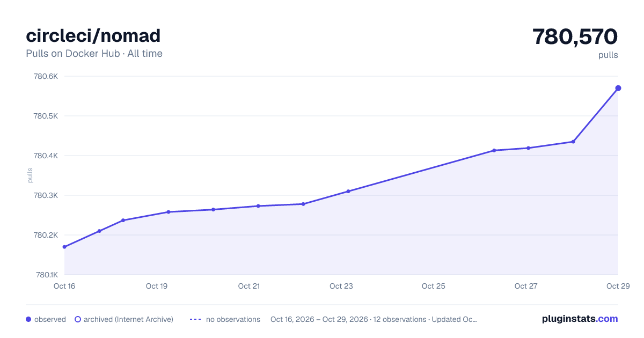Image resolution: width=644 pixels, height=338 pixels.
Task: Select the data point above Oct 21
Action: (x=258, y=206)
